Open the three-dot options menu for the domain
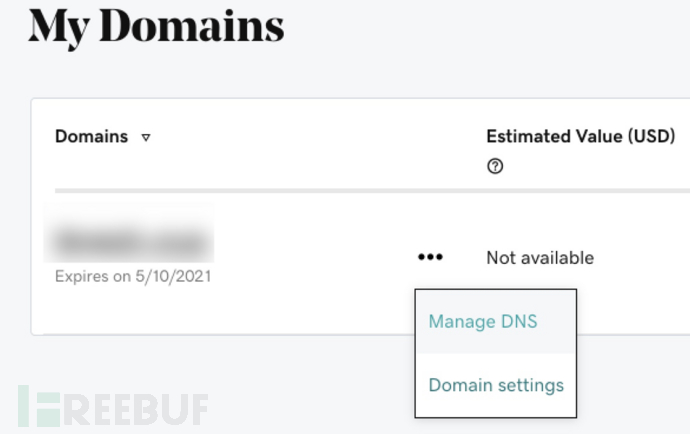Image resolution: width=690 pixels, height=434 pixels. pyautogui.click(x=430, y=257)
